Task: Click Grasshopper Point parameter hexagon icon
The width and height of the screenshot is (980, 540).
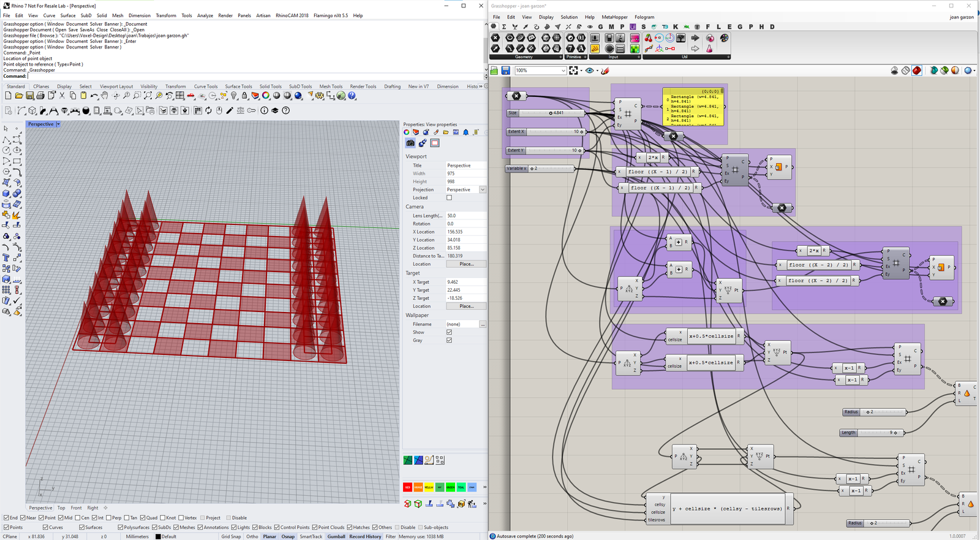Action: pyautogui.click(x=496, y=38)
